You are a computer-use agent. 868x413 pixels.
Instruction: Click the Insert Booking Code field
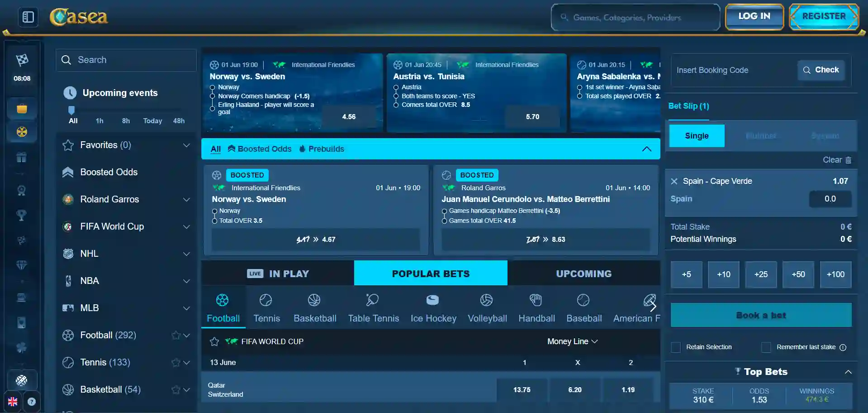click(734, 70)
